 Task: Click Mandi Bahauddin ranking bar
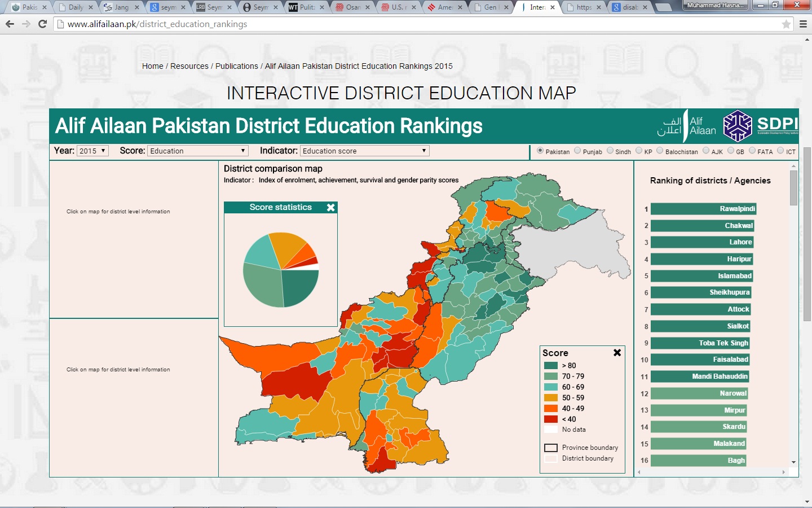tap(700, 376)
